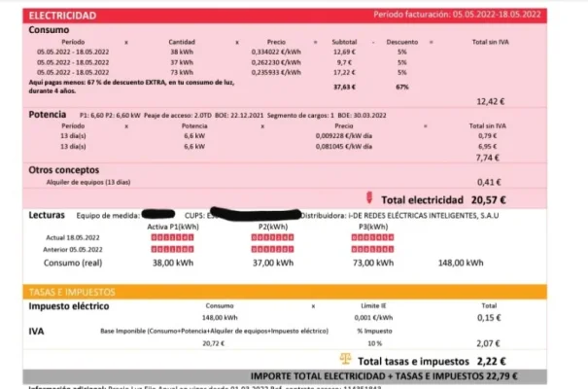Select the subtotal 9,7 €
Screen dimensions: 588x389
point(344,62)
